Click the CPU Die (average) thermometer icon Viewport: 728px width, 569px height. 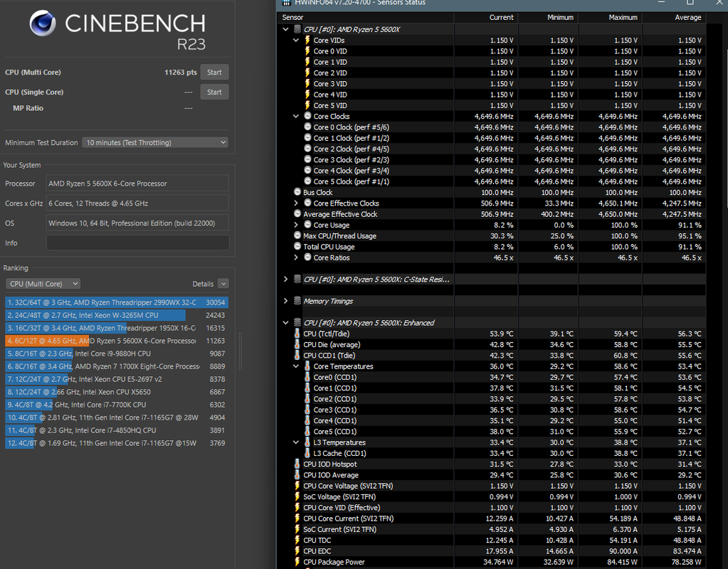pos(297,344)
